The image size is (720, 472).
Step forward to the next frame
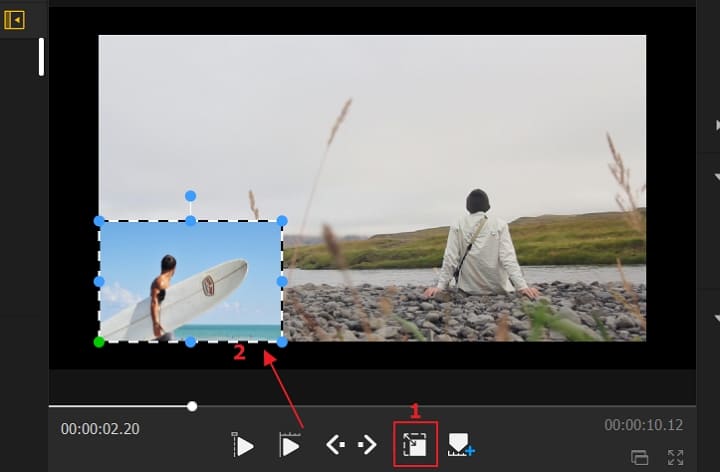pyautogui.click(x=367, y=446)
